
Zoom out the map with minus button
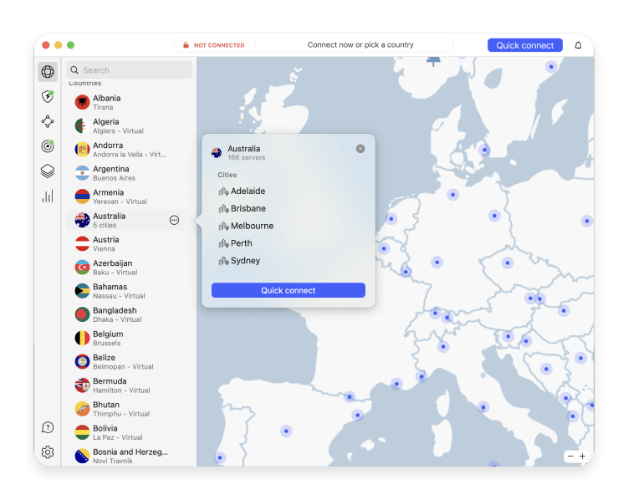coord(571,456)
